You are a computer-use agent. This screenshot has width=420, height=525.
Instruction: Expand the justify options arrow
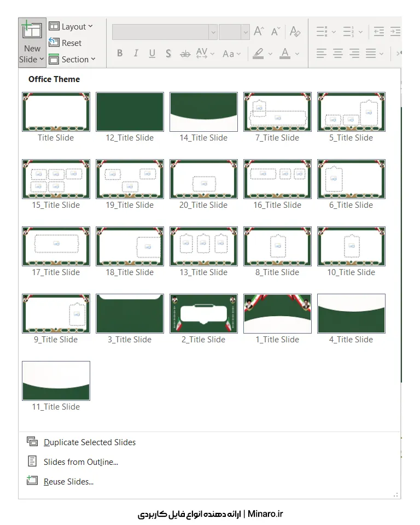point(381,54)
